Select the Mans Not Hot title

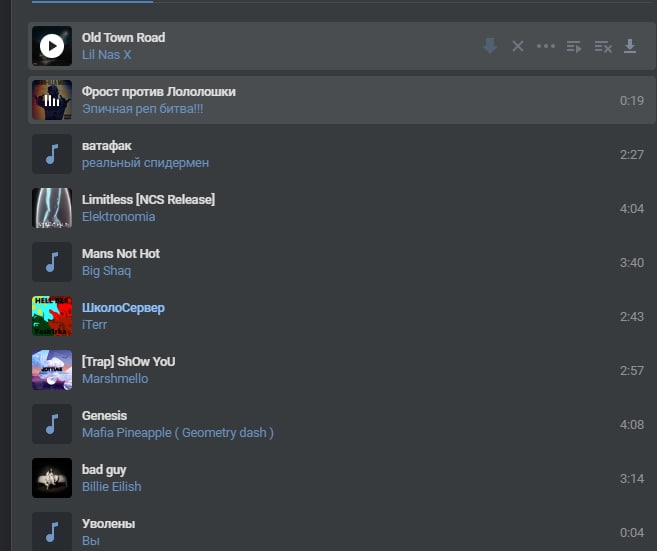point(121,254)
